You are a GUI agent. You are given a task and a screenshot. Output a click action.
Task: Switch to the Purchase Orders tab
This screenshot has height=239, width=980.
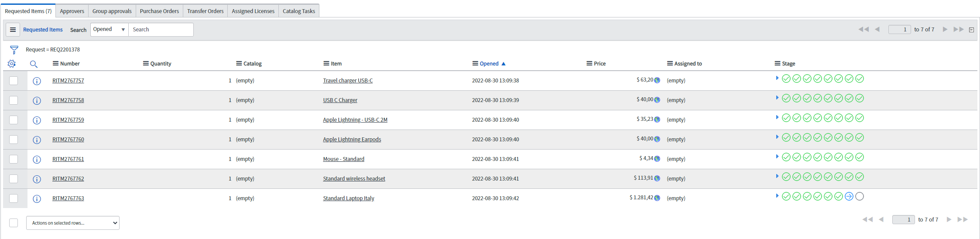(159, 11)
